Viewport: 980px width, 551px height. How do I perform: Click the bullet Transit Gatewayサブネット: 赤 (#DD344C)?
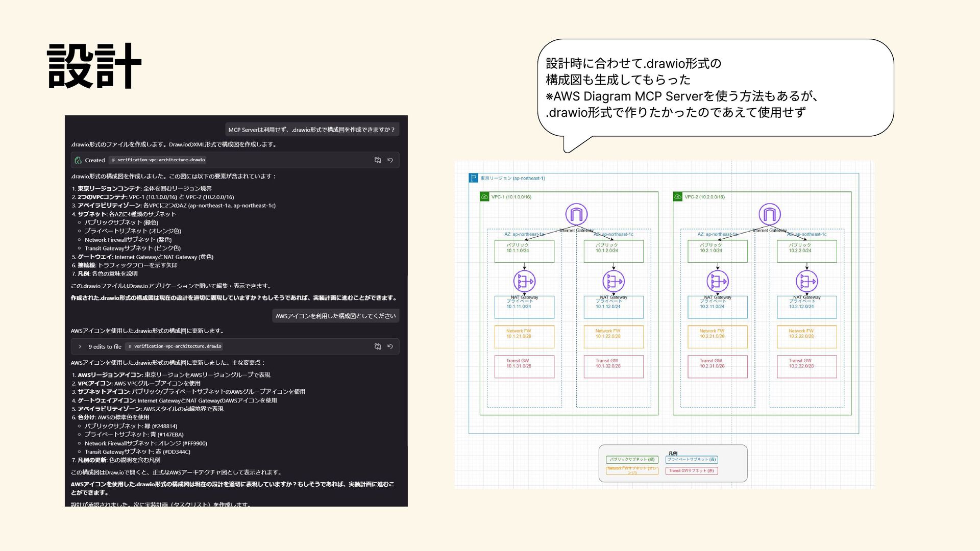tap(137, 452)
